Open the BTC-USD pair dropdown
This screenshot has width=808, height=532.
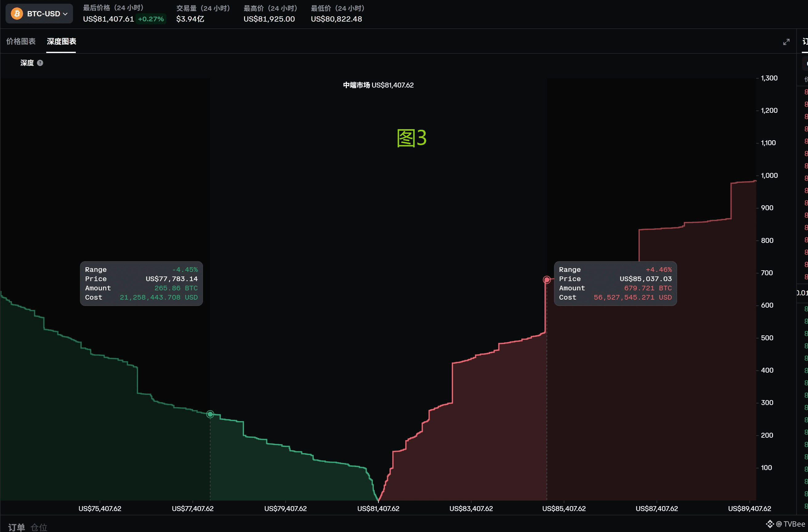tap(39, 14)
